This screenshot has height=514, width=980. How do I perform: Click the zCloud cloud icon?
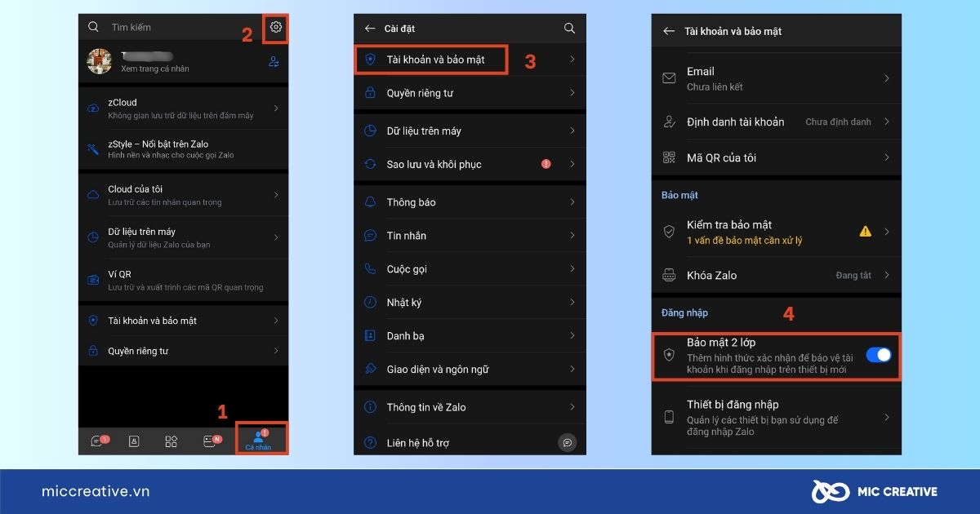coord(93,109)
